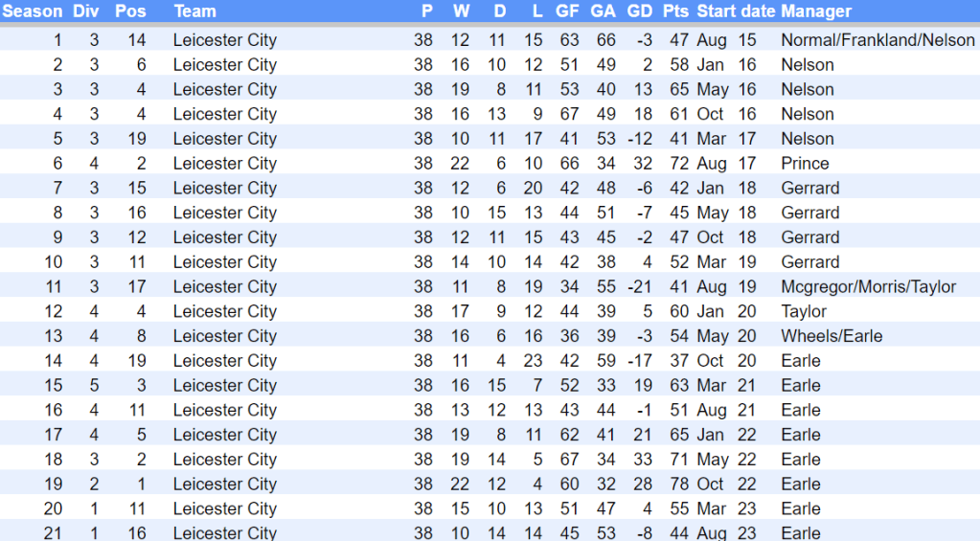Click the 78 points cell in season 19
The height and width of the screenshot is (541, 980).
tap(679, 485)
